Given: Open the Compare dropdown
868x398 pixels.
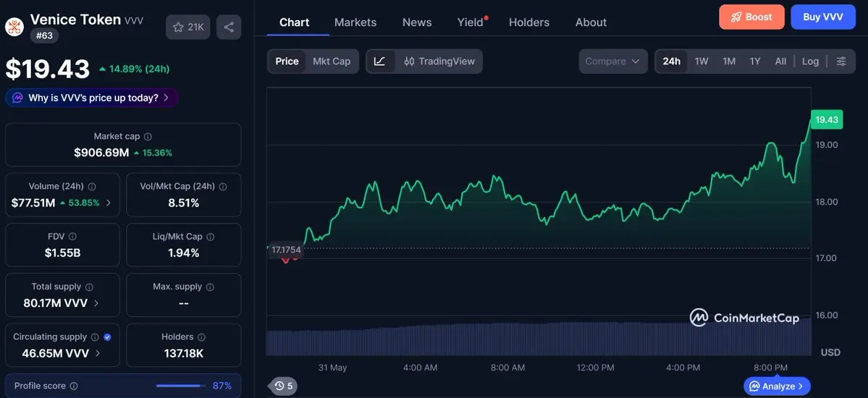Looking at the screenshot, I should point(612,62).
